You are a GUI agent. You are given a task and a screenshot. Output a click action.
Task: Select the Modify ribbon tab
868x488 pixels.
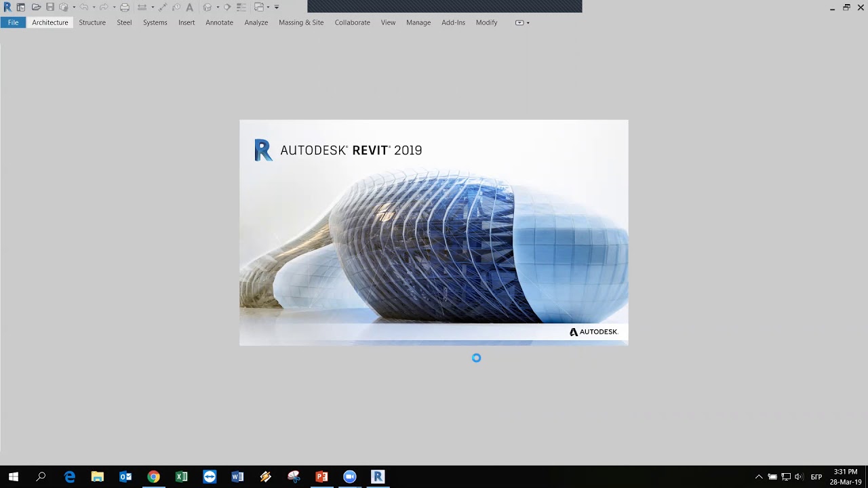tap(486, 22)
